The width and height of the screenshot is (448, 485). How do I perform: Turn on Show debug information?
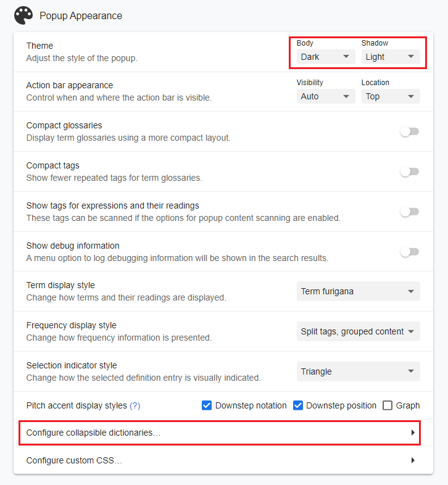point(409,252)
